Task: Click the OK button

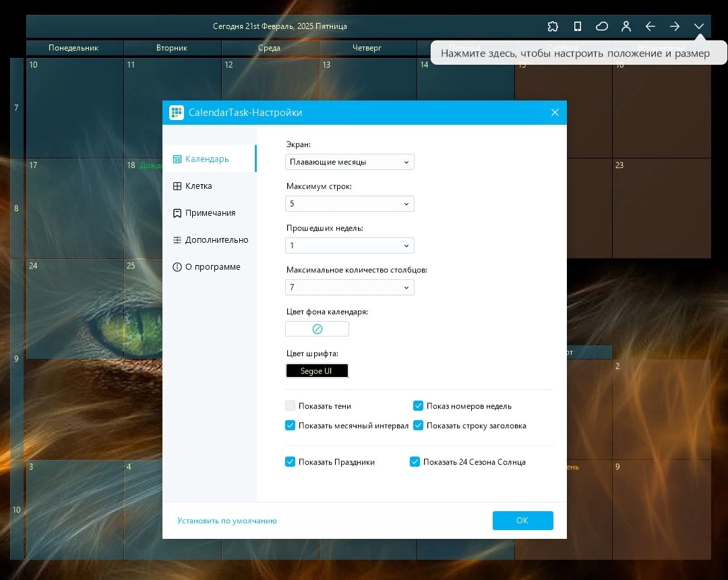Action: [523, 521]
